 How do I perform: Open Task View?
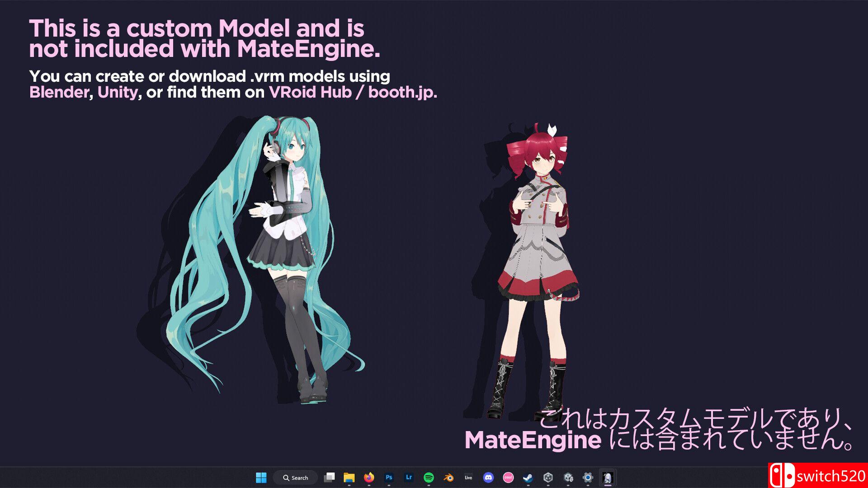(329, 478)
